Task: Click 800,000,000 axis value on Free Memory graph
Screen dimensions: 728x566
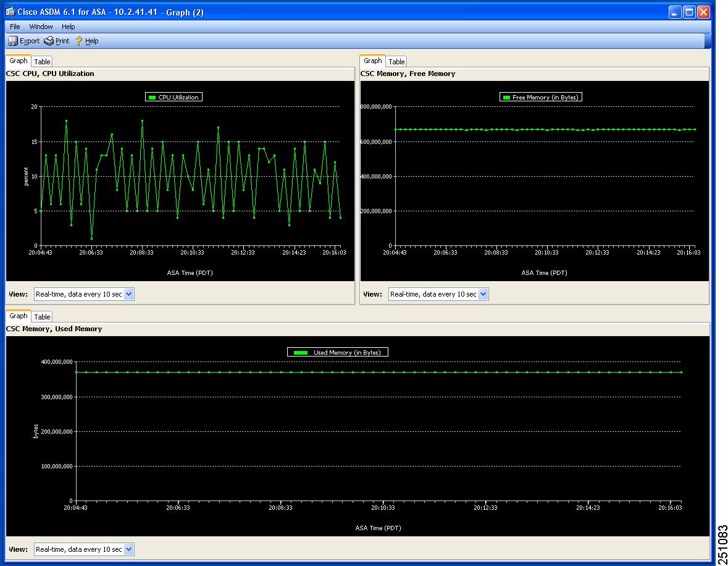Action: 376,107
